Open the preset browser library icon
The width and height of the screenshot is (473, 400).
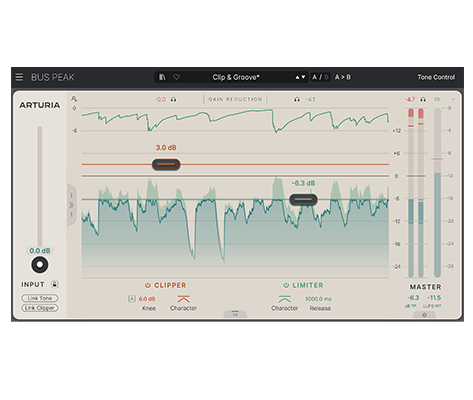click(x=162, y=77)
